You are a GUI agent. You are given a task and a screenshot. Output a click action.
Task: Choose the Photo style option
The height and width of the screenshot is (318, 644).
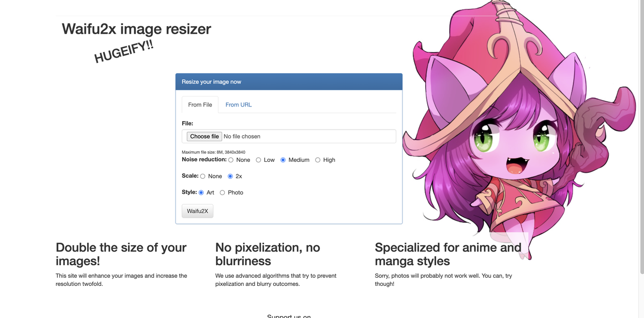(x=222, y=192)
